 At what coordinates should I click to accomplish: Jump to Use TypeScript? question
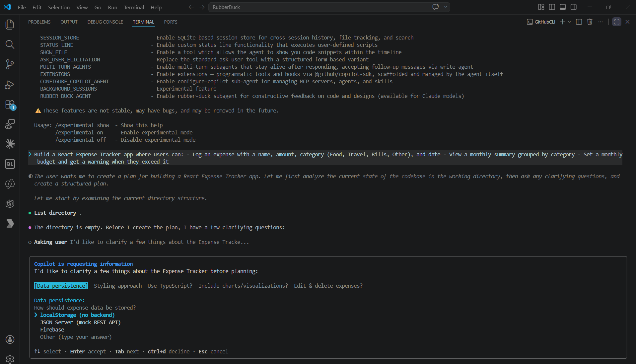[170, 286]
